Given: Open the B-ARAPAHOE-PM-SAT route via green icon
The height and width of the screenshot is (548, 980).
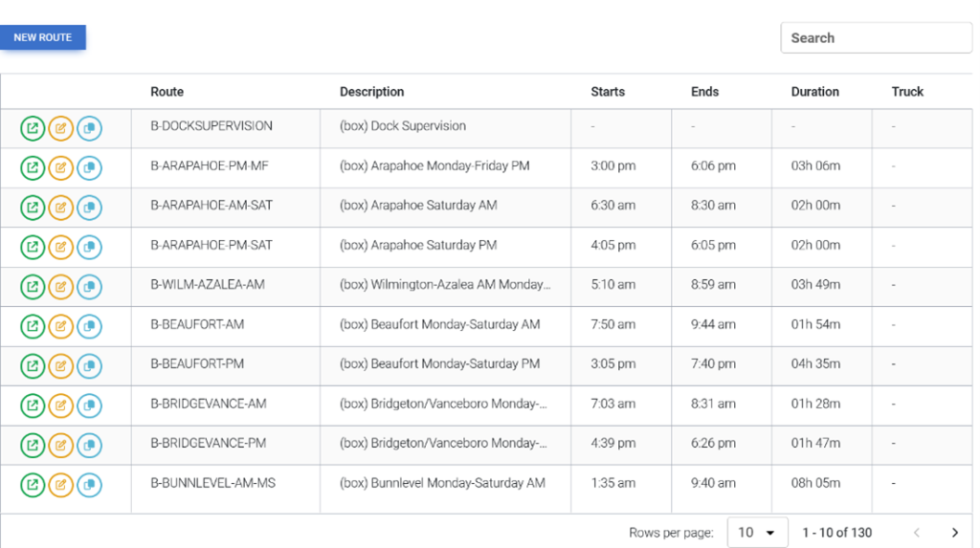Looking at the screenshot, I should (x=33, y=247).
